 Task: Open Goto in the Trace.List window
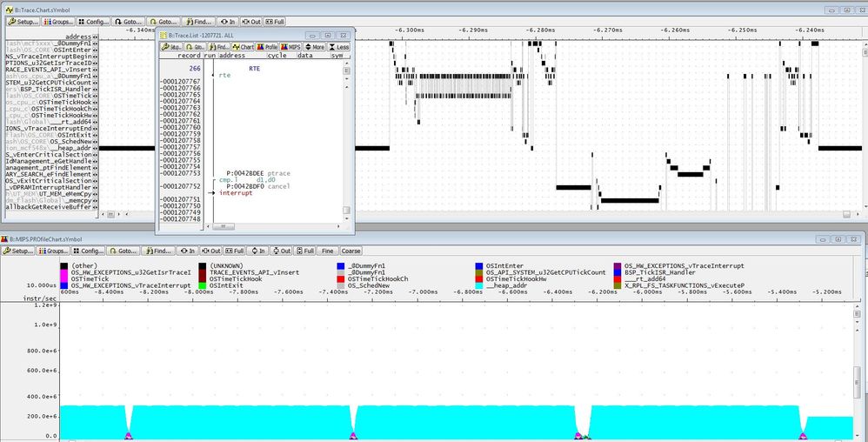[196, 47]
